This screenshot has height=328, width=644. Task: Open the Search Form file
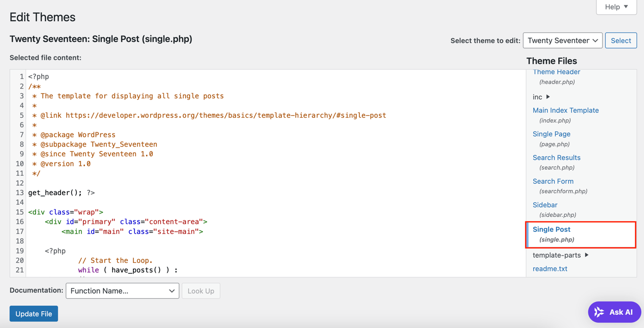click(x=553, y=181)
